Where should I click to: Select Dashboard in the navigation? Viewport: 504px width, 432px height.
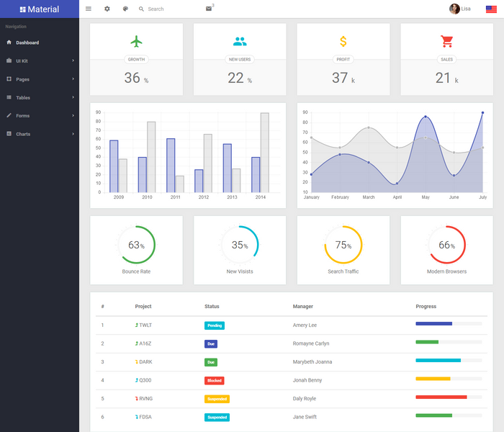[x=40, y=42]
